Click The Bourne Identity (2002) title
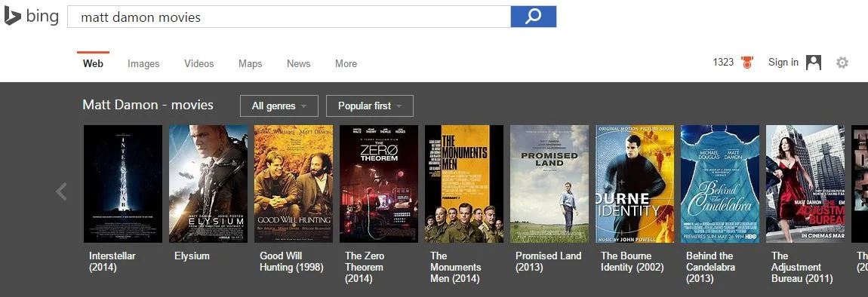 point(633,262)
